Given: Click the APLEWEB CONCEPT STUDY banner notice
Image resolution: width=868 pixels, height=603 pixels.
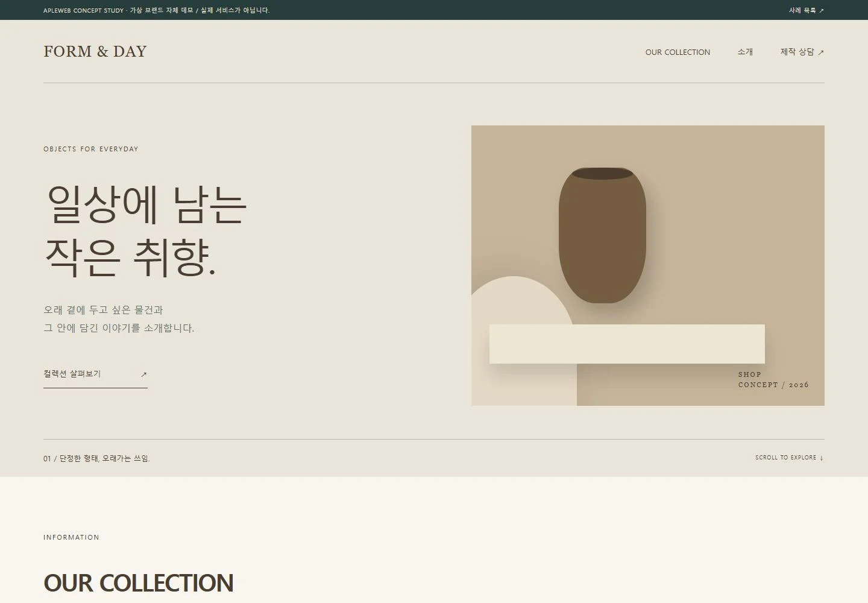Looking at the screenshot, I should [157, 10].
